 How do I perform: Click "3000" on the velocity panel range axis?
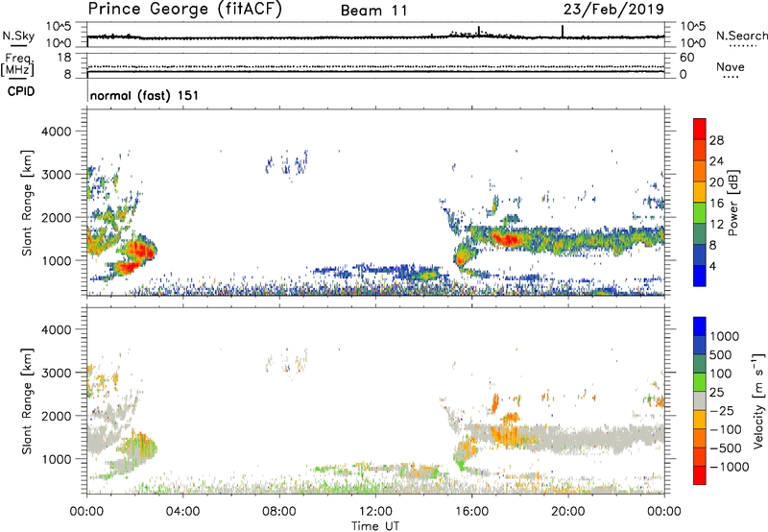56,373
